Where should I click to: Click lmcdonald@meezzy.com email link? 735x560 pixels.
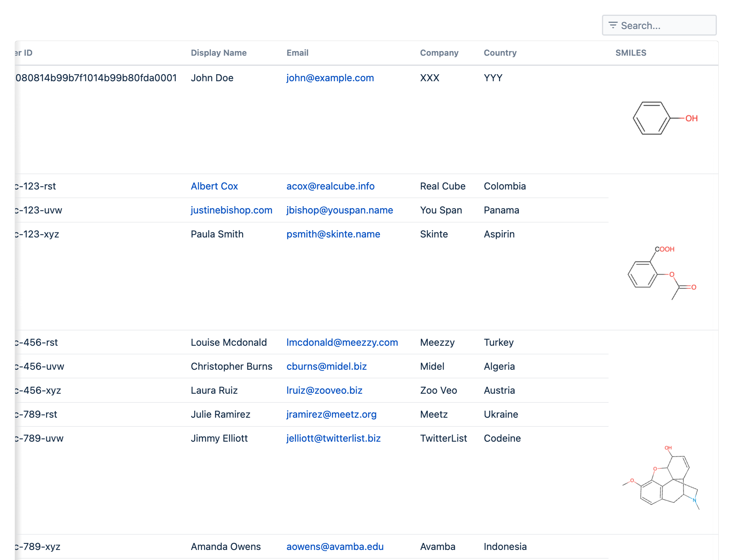(x=342, y=342)
